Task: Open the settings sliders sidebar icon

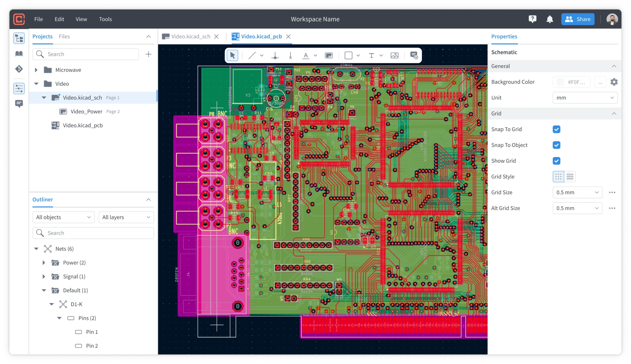Action: click(x=19, y=89)
